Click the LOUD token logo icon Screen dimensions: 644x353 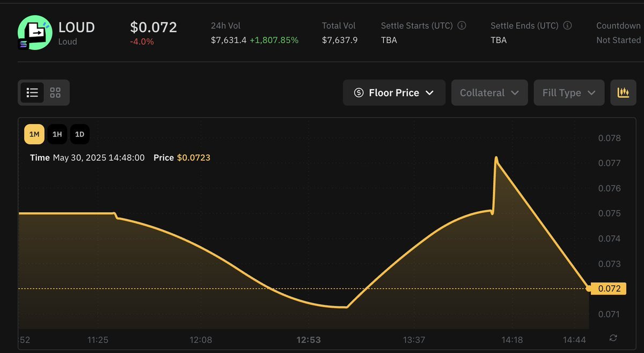pos(35,33)
